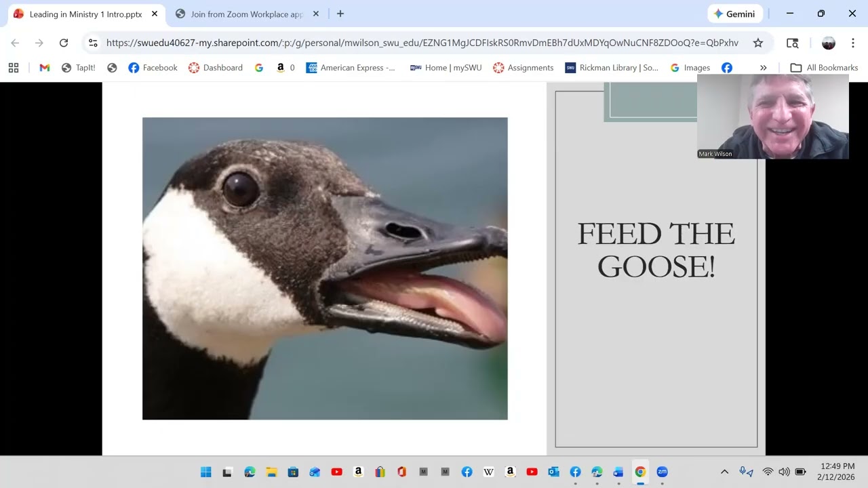Open the Zoom taskbar icon

pos(662,472)
